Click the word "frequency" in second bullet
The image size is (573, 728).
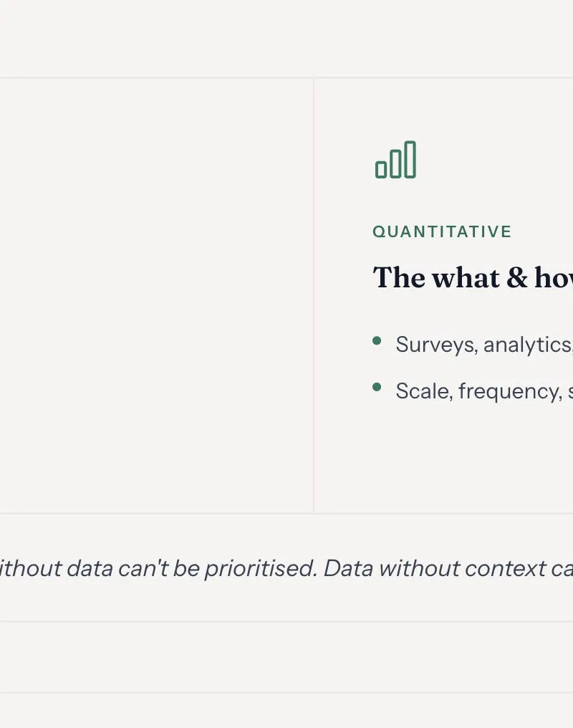[511, 391]
